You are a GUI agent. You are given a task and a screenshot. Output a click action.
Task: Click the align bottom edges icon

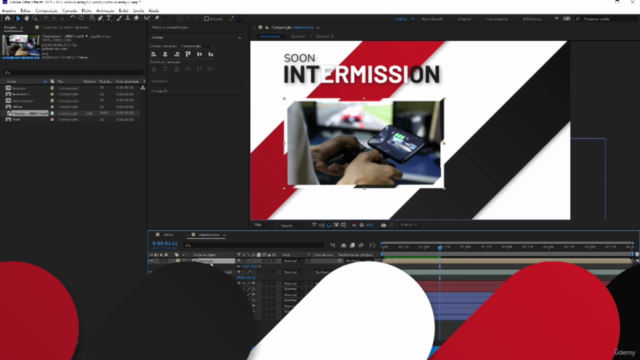tap(211, 54)
